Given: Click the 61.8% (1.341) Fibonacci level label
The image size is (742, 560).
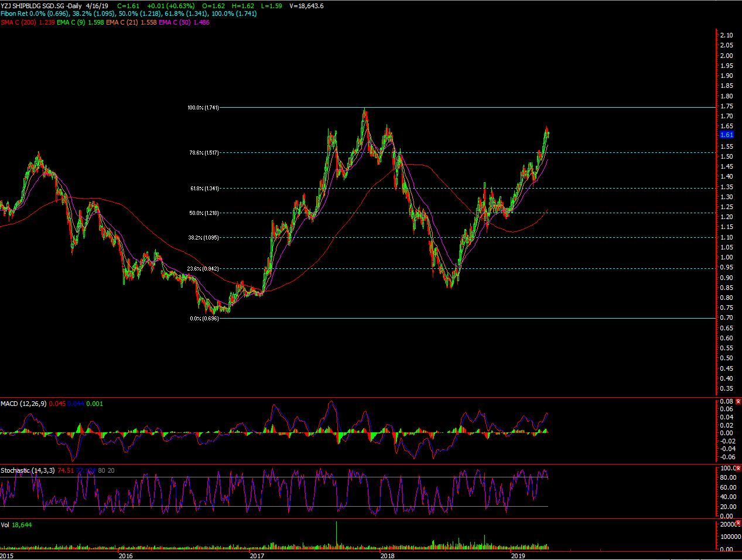Looking at the screenshot, I should [x=204, y=189].
